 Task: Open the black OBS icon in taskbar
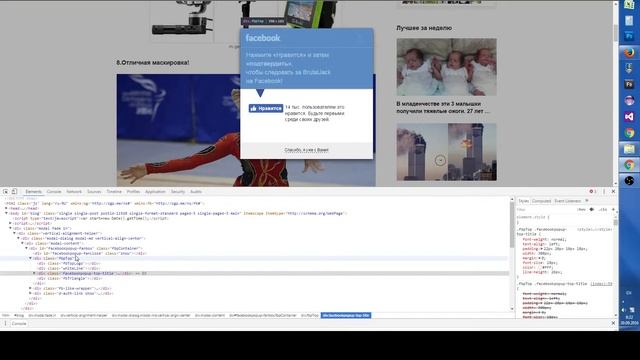click(629, 180)
